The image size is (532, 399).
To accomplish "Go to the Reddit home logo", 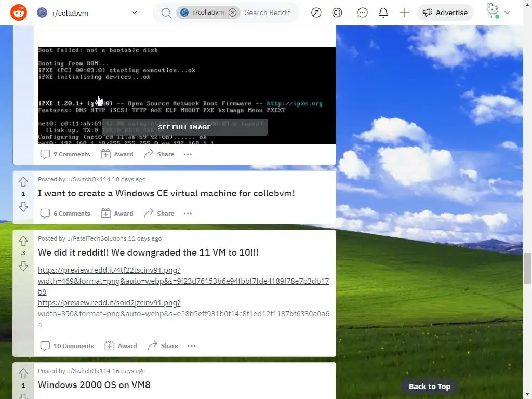I will pos(19,12).
